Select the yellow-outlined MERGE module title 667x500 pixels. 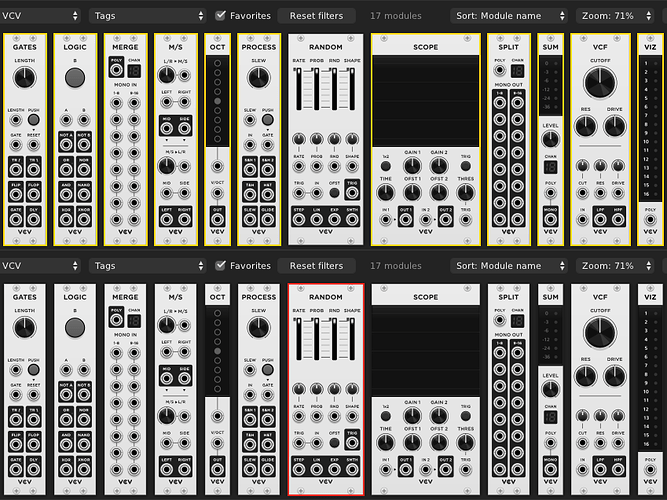coord(125,47)
